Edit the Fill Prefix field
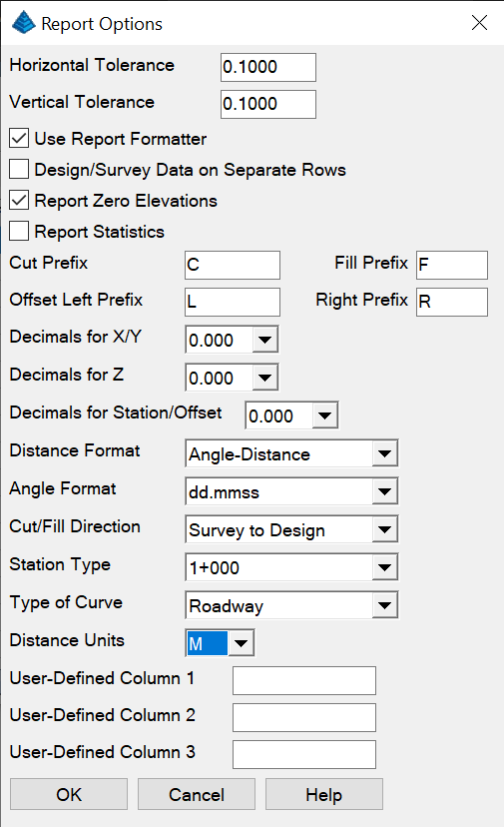Screen dimensions: 504x827 452,265
